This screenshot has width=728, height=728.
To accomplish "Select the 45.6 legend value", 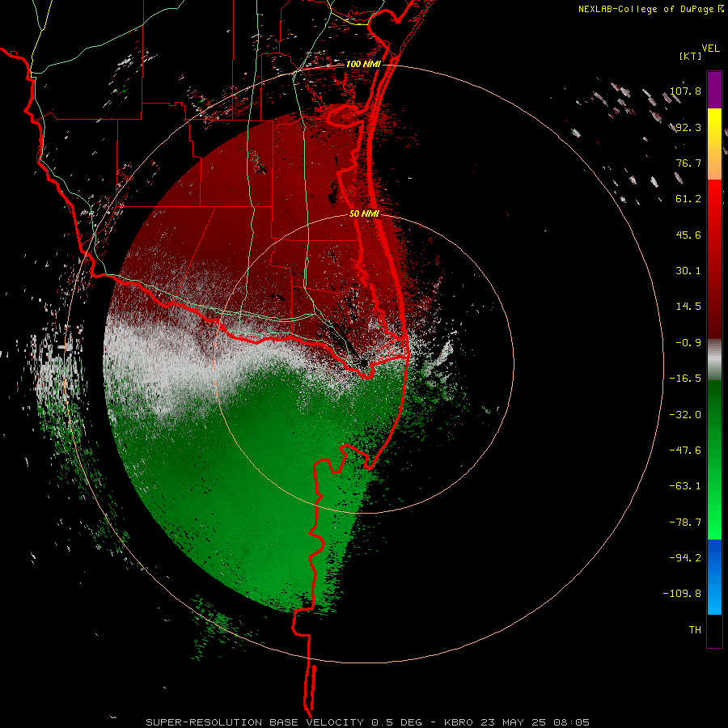I will click(688, 235).
